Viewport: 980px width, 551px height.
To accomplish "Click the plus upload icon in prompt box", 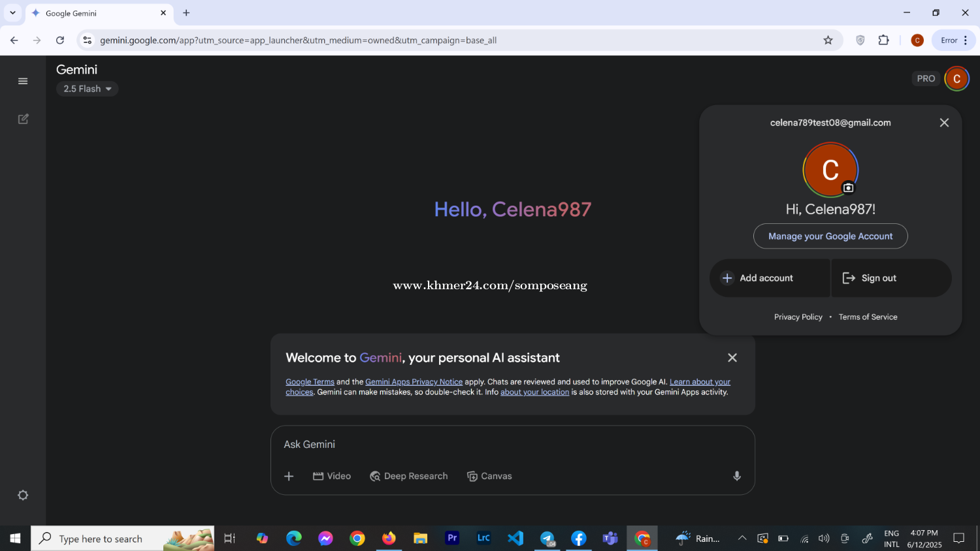I will point(289,477).
